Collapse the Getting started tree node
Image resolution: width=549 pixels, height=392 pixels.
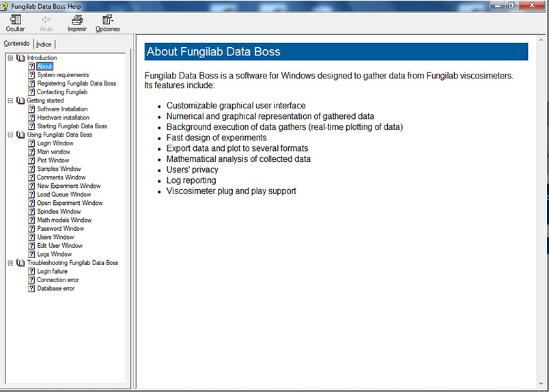click(10, 100)
